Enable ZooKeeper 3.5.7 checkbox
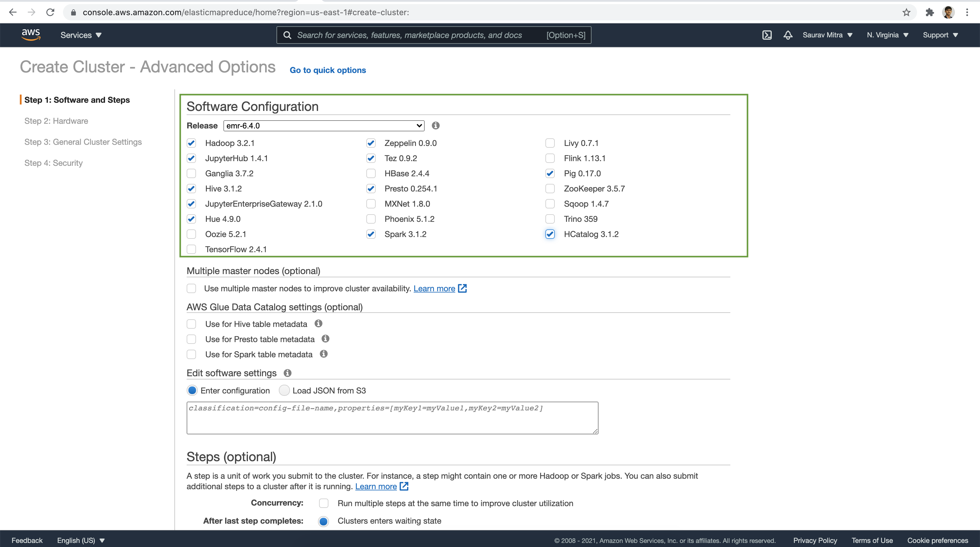 (x=550, y=189)
